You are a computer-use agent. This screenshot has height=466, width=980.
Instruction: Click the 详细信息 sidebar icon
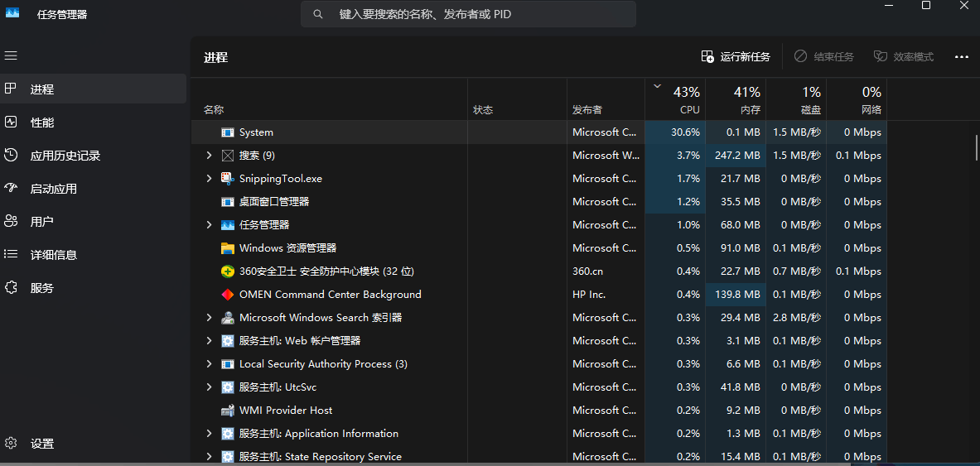(11, 254)
